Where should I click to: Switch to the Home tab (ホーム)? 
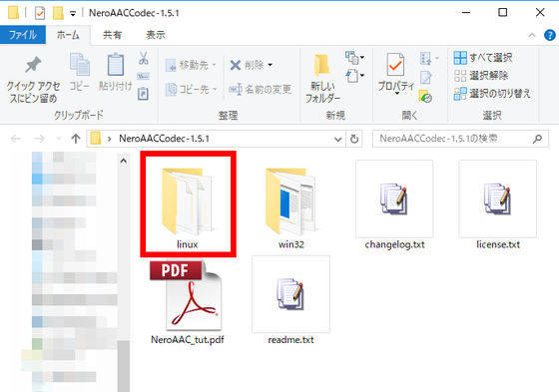tap(68, 35)
